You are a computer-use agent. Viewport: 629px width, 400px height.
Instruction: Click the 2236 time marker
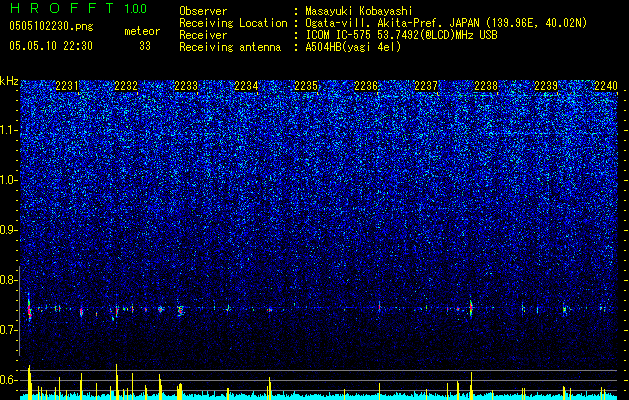[x=366, y=86]
